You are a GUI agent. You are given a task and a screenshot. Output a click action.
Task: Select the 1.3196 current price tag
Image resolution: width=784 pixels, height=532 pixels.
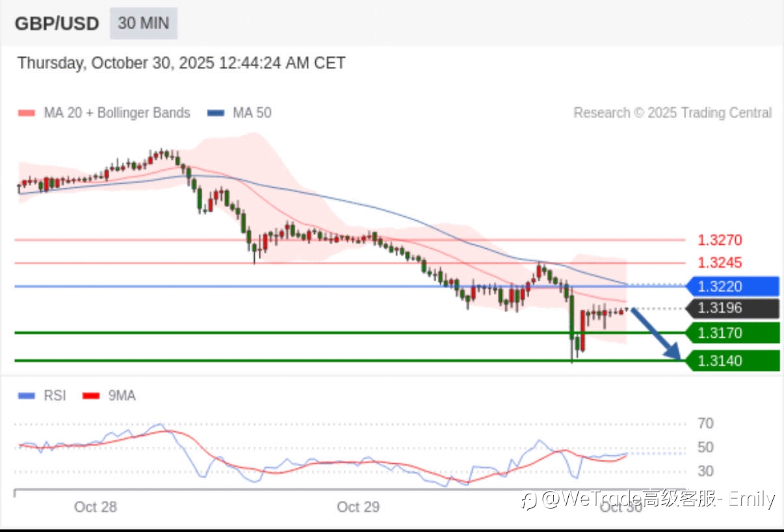732,308
